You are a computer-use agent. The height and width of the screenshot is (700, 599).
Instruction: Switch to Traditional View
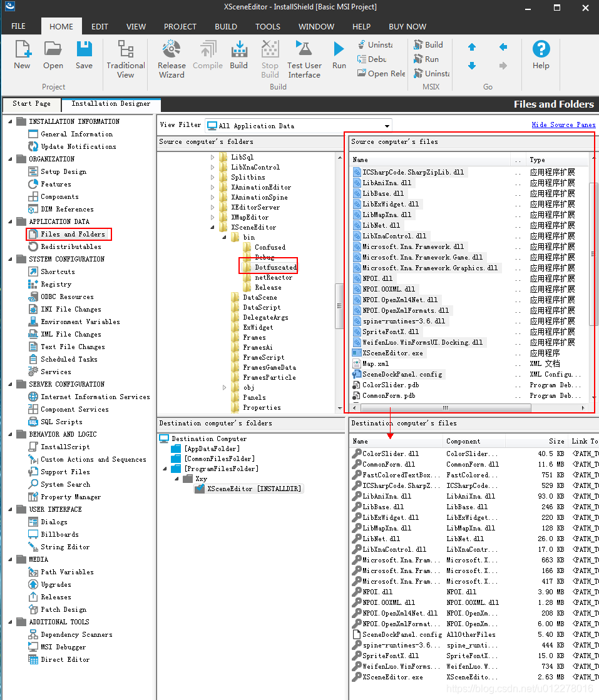pyautogui.click(x=126, y=59)
